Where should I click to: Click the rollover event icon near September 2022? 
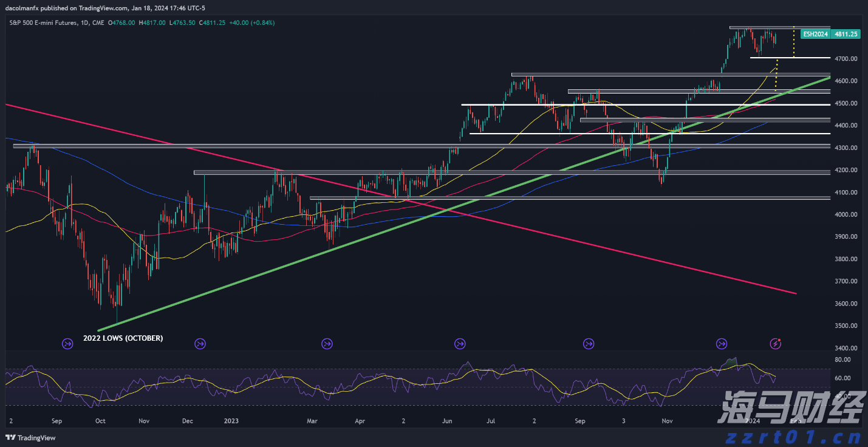pyautogui.click(x=68, y=344)
